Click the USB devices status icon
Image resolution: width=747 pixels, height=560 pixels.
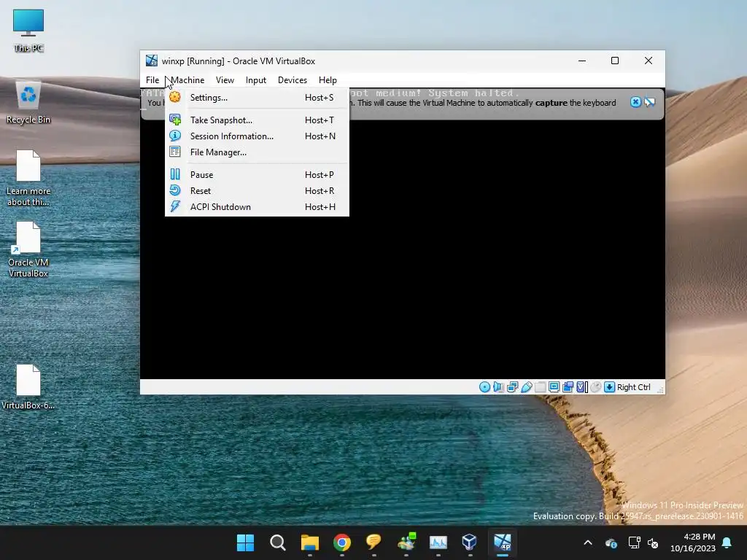click(527, 387)
